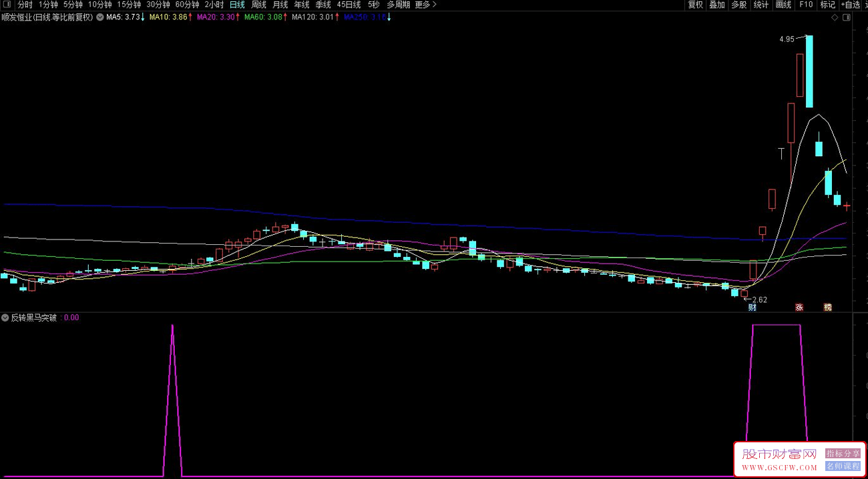The height and width of the screenshot is (479, 868).
Task: Switch to 季线 quarterly chart
Action: pyautogui.click(x=323, y=5)
